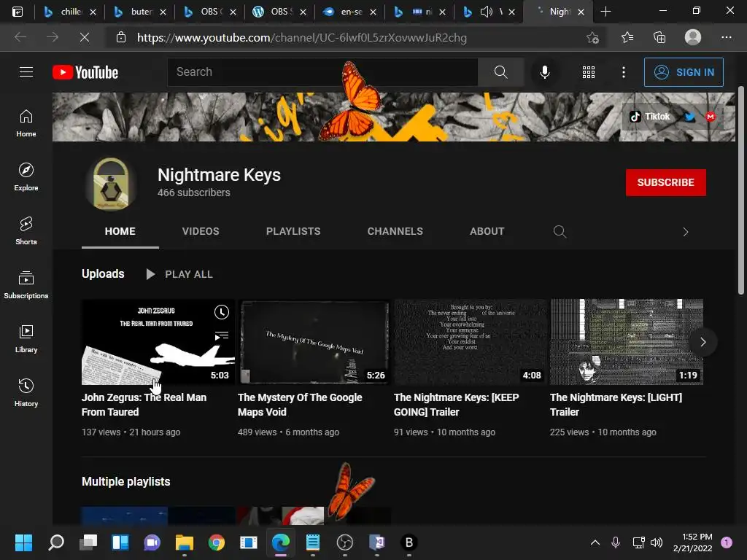Close the 'OBS' WordPress browser tab
This screenshot has height=560, width=747.
303,12
